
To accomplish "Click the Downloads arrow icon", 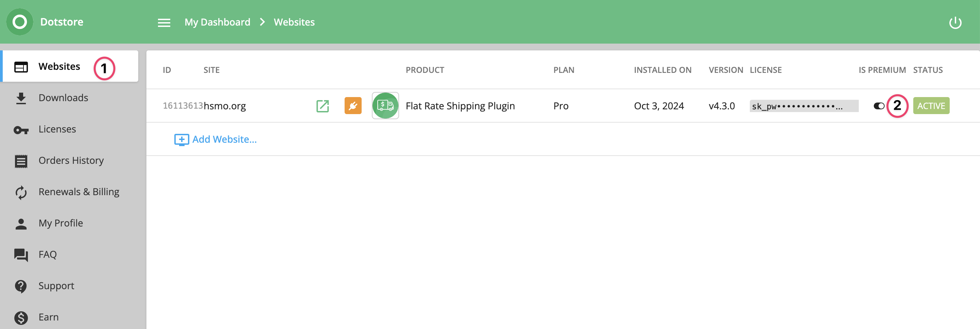I will 21,98.
